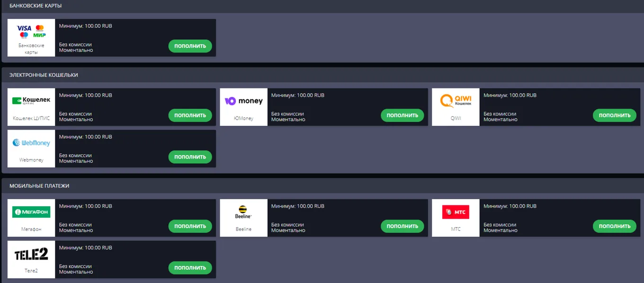Click the МТС red logo
The width and height of the screenshot is (644, 283).
tap(456, 212)
